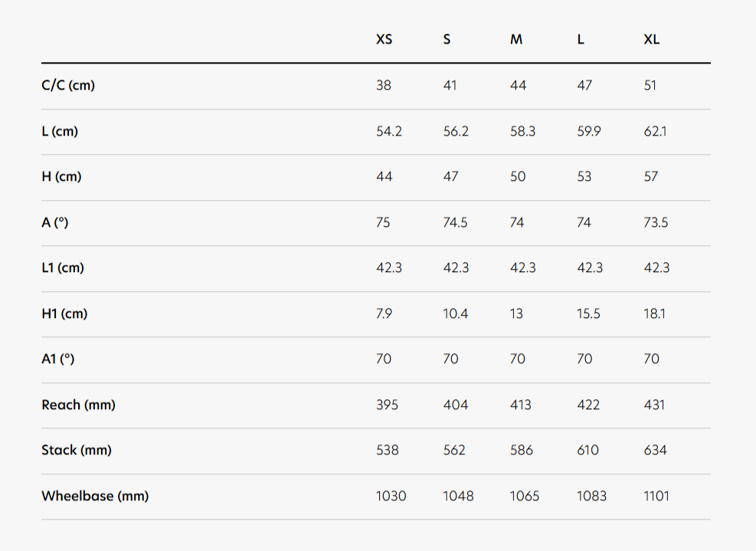Select the H1 value 15.5
This screenshot has height=551, width=756.
(x=588, y=313)
